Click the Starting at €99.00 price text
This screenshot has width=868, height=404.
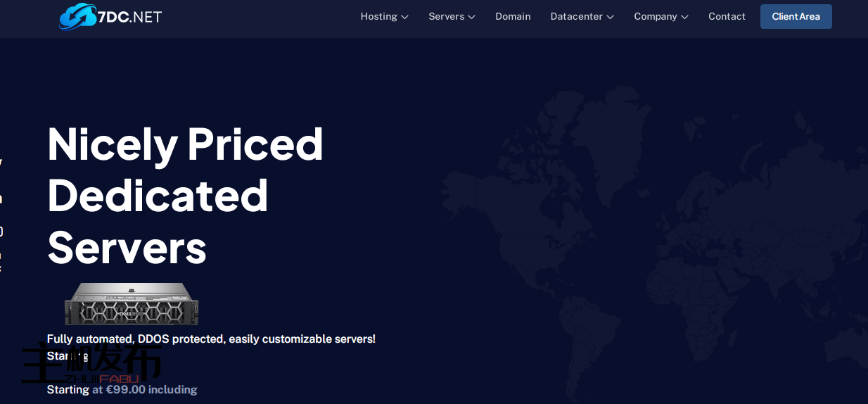122,389
